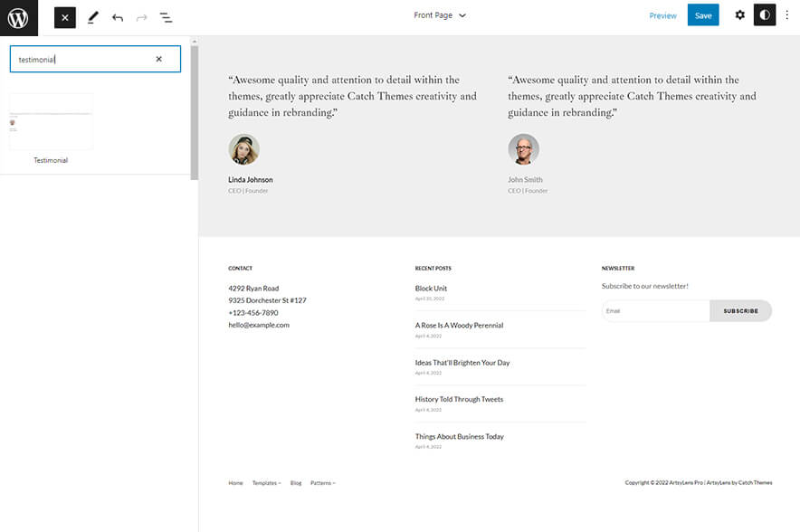Select the Edit pencil tool
The height and width of the screenshot is (532, 800).
point(92,17)
